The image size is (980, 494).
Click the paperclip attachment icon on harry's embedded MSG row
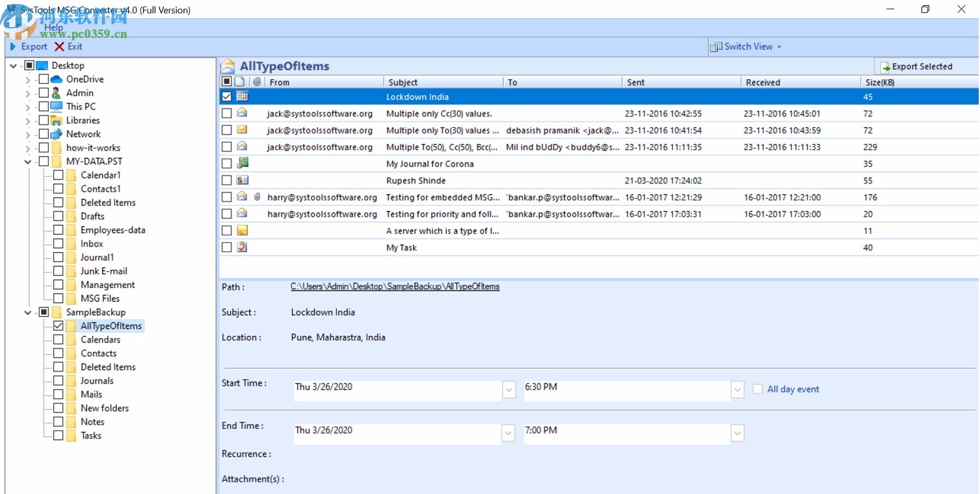pyautogui.click(x=257, y=197)
